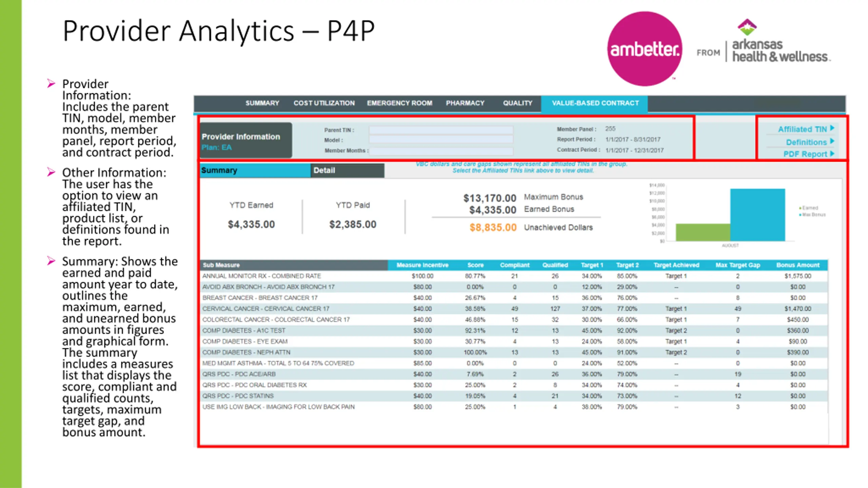Click the Definitions arrow icon
The height and width of the screenshot is (488, 868).
coord(832,141)
